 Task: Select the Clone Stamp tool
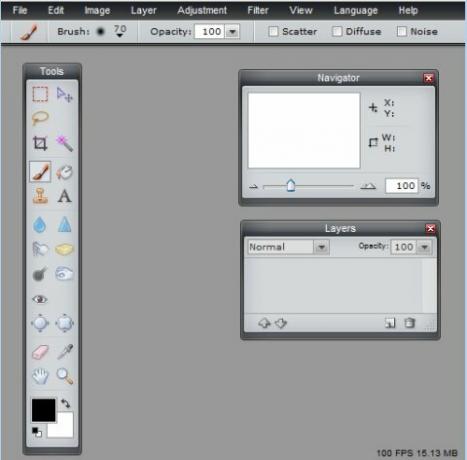click(40, 196)
